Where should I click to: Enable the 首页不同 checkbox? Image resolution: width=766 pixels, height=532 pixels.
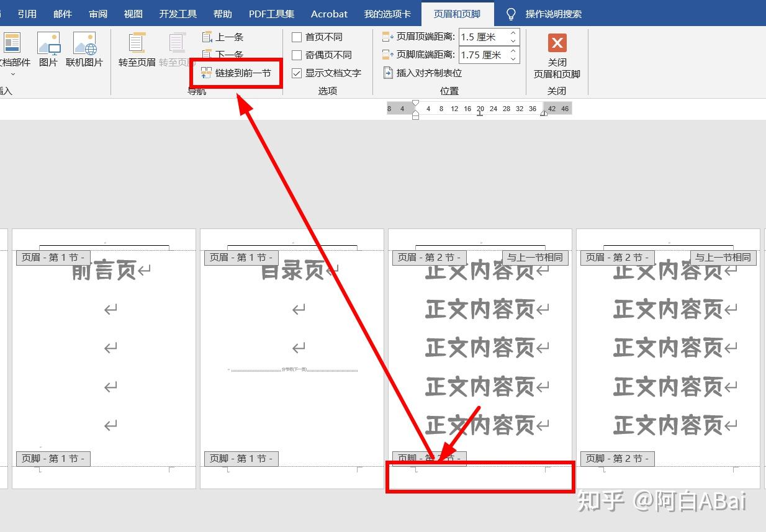pyautogui.click(x=297, y=37)
